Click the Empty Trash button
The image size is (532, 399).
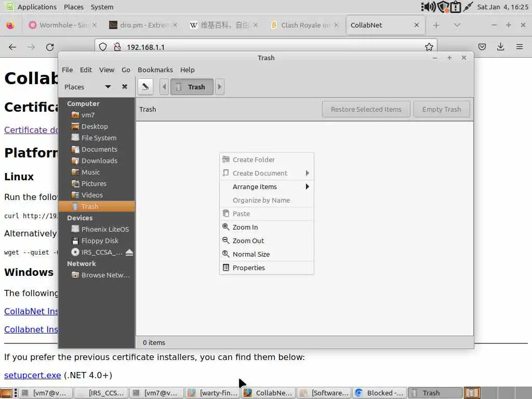(442, 109)
